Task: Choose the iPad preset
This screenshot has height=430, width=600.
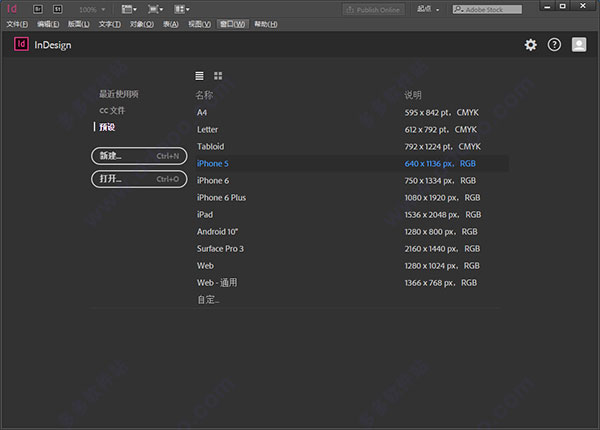Action: (x=352, y=215)
